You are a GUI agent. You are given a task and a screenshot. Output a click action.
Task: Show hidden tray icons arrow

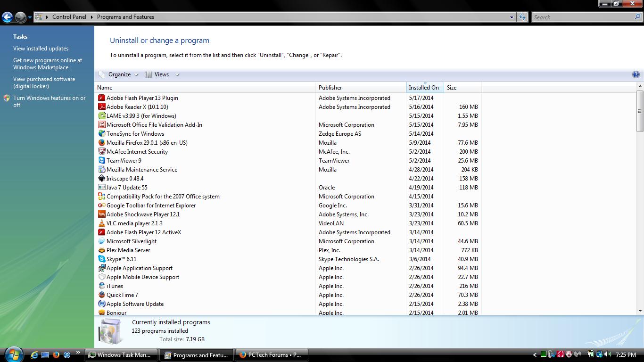point(535,355)
